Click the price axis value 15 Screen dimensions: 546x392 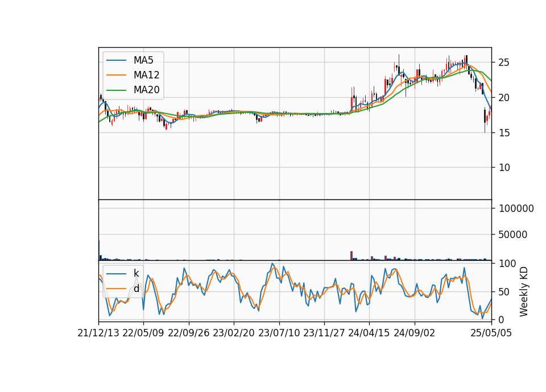point(504,133)
